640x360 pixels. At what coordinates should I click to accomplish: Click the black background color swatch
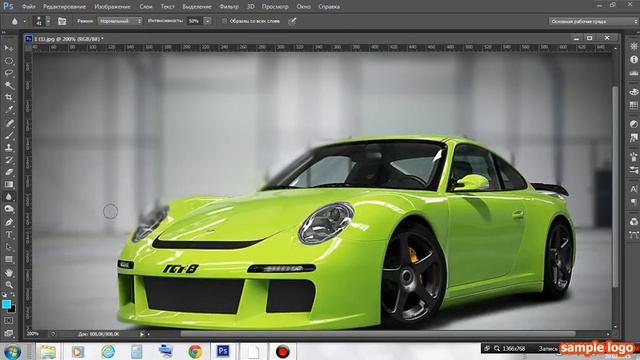[12, 309]
